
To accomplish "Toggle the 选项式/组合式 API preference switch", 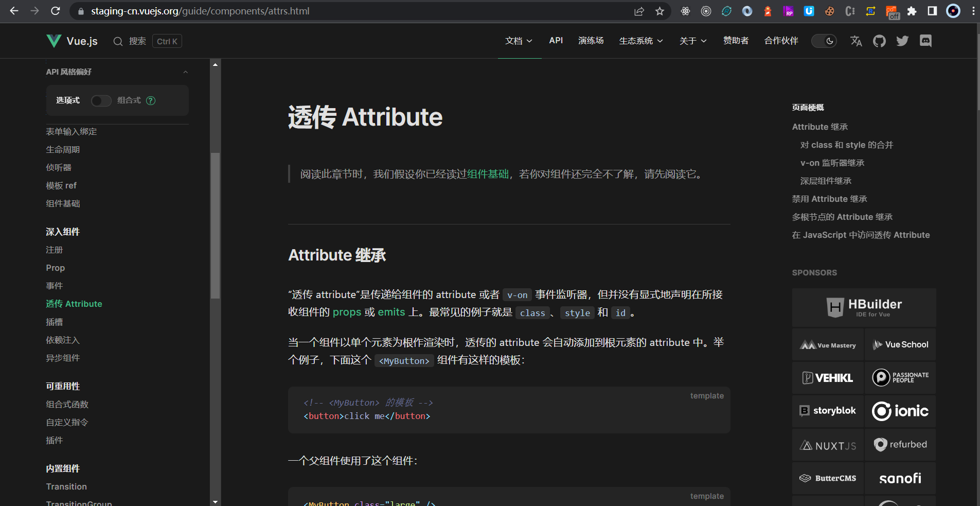I will (101, 100).
